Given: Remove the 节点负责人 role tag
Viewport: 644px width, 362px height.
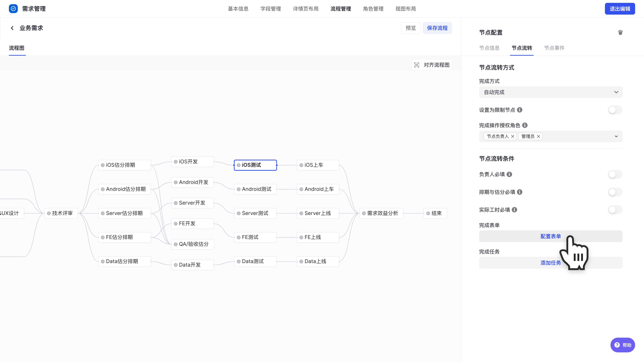Looking at the screenshot, I should click(x=513, y=136).
